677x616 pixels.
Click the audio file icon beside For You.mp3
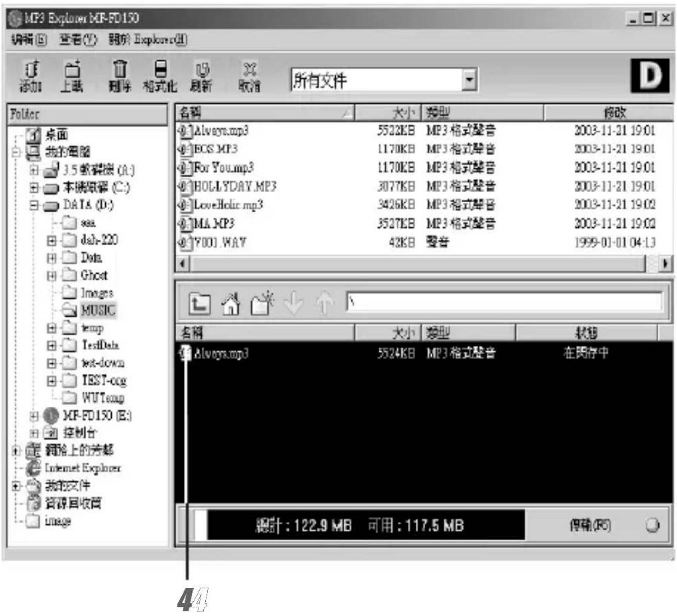(184, 168)
